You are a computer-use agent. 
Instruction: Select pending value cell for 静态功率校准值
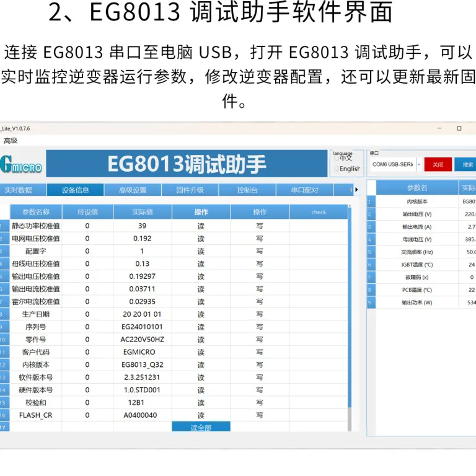point(87,226)
